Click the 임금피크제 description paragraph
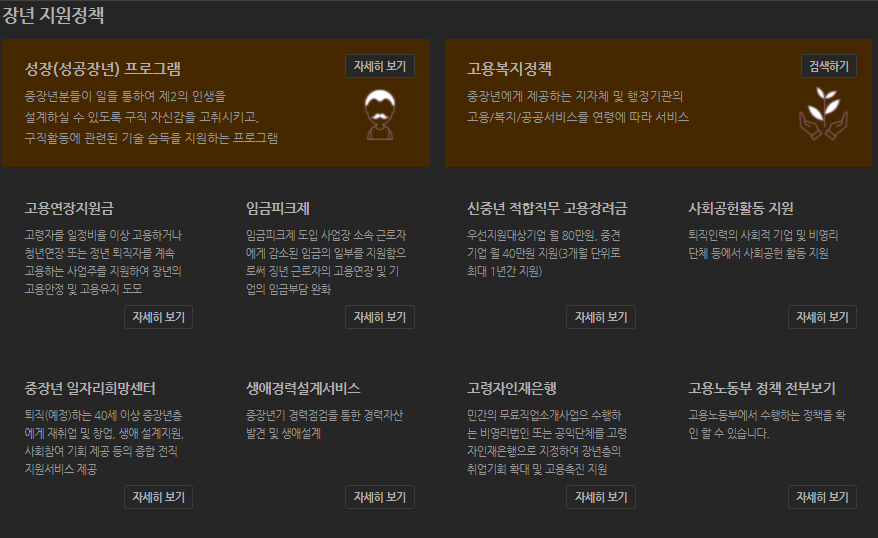The image size is (878, 538). pos(326,262)
